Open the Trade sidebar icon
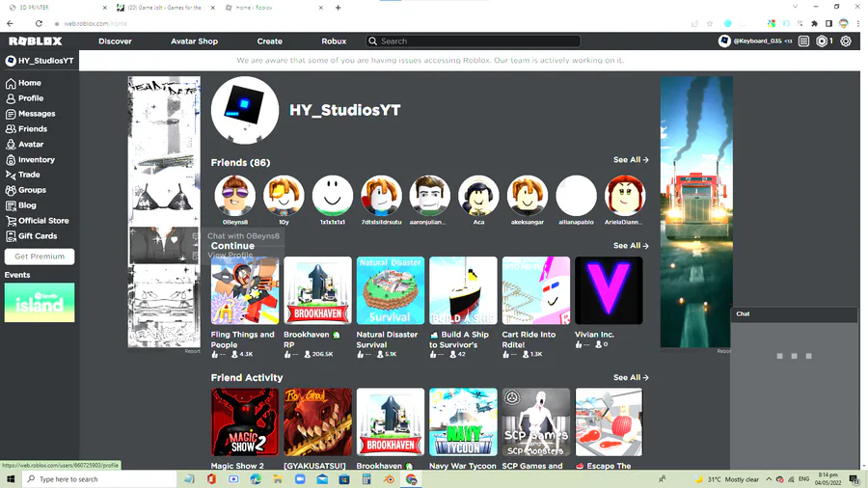This screenshot has width=868, height=488. click(11, 175)
